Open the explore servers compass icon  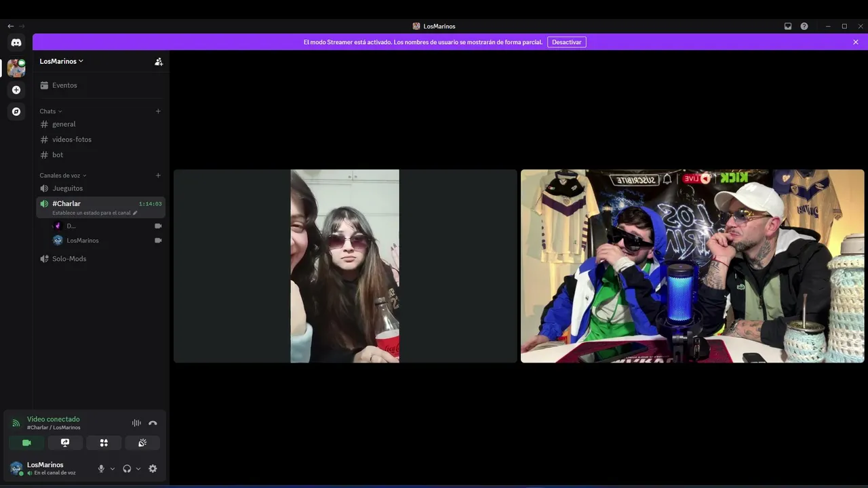(16, 111)
